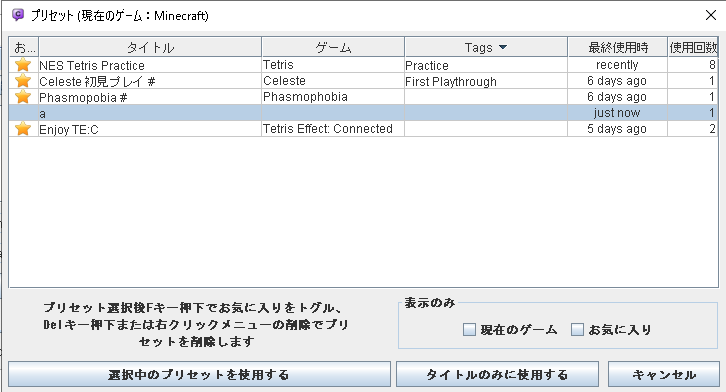
Task: Click the Tetris game cell
Action: click(x=333, y=65)
